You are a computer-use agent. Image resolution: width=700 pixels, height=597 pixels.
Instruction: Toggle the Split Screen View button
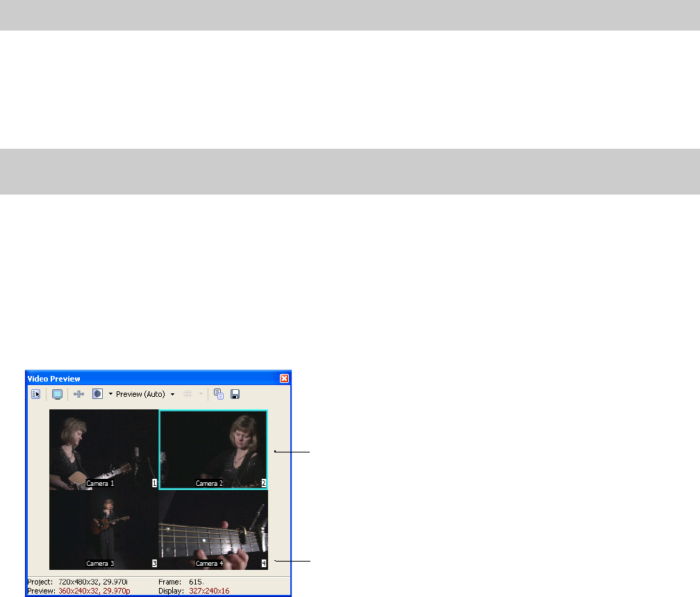pos(97,393)
